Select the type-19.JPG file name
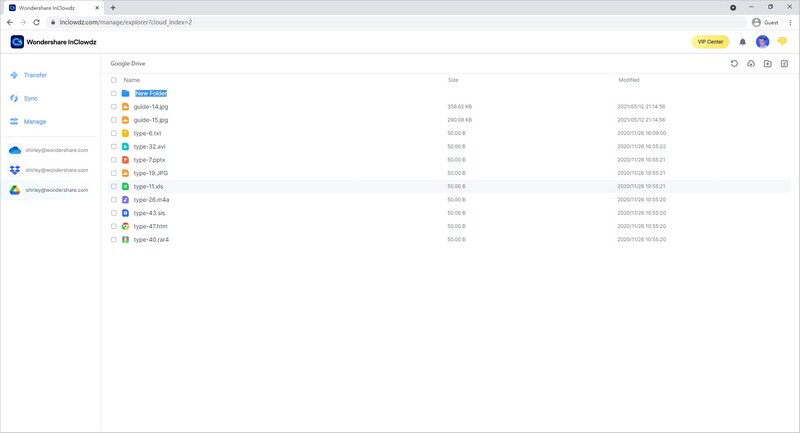Screen dimensions: 800x433 tap(151, 173)
